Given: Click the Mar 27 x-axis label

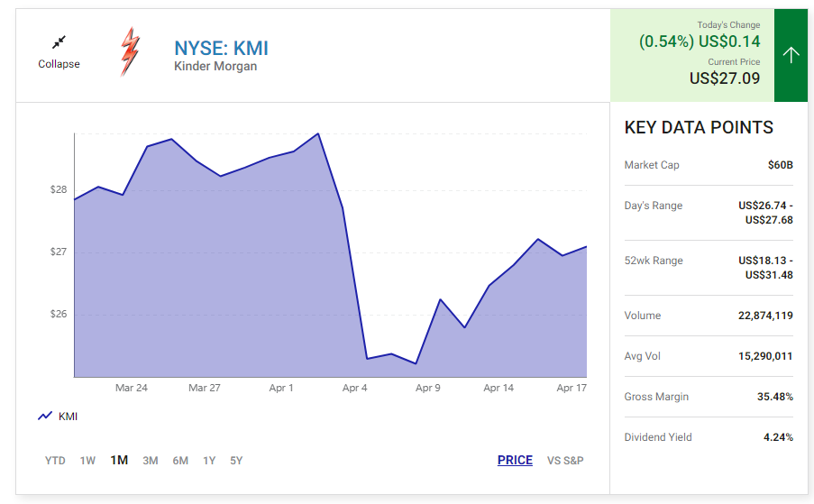Looking at the screenshot, I should (205, 388).
